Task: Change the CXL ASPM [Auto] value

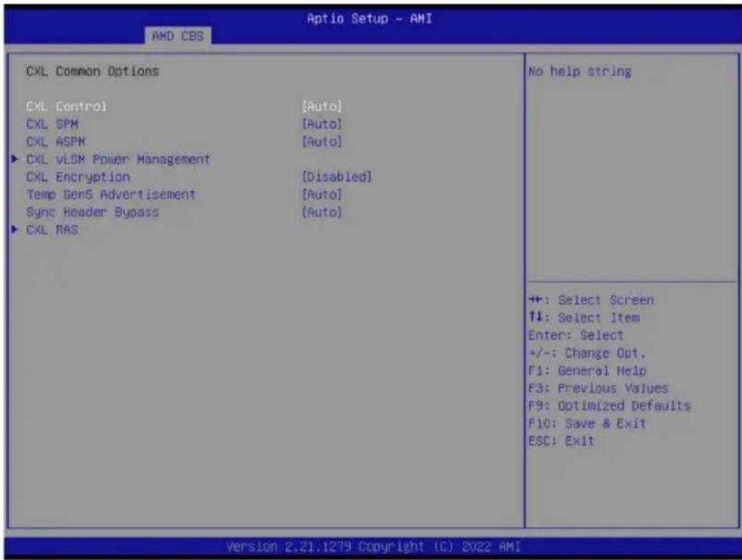Action: pyautogui.click(x=322, y=142)
